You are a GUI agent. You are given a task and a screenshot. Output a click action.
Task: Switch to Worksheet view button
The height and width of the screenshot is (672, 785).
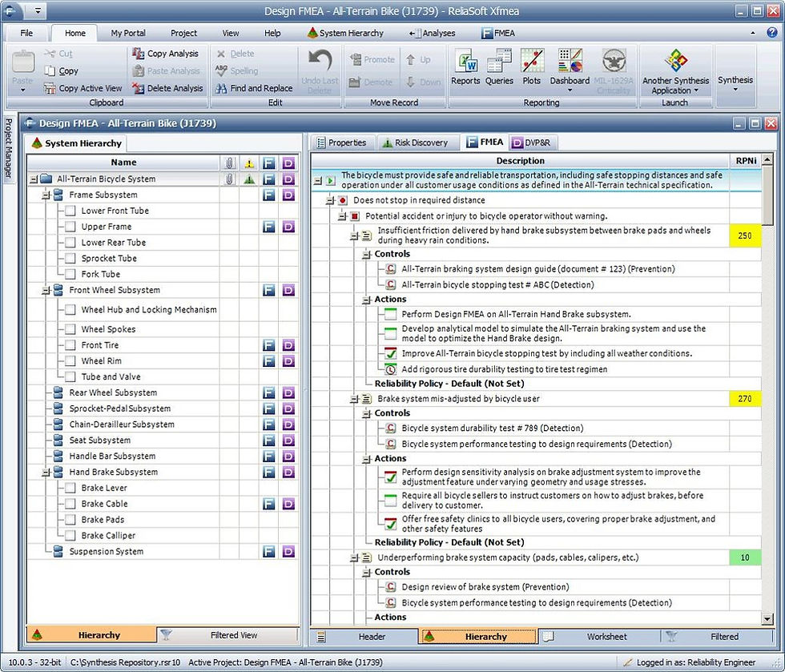pos(599,637)
